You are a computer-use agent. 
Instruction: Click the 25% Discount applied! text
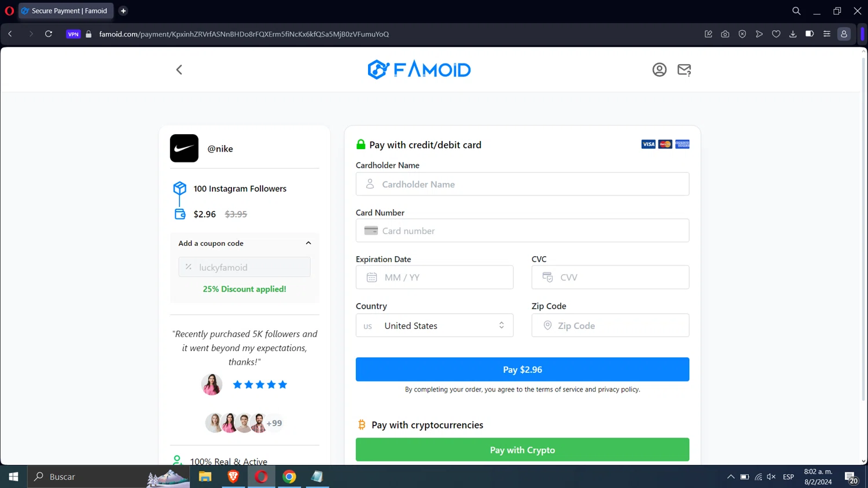tap(244, 289)
